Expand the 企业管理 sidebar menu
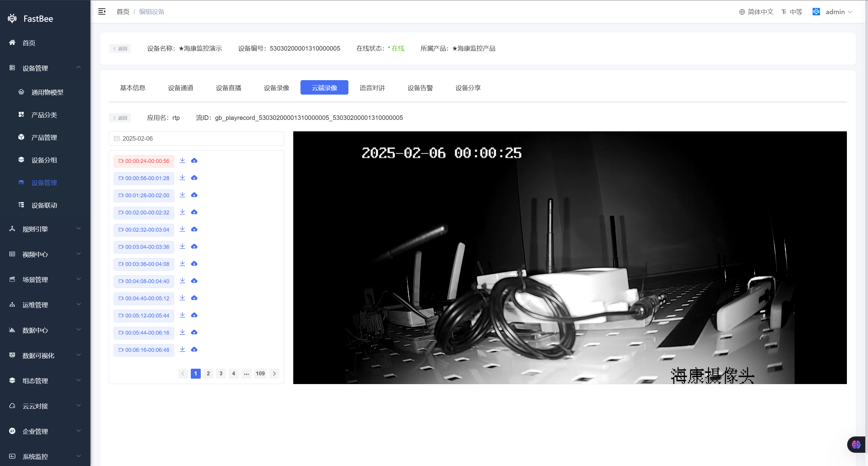Viewport: 868px width, 466px height. 45,431
